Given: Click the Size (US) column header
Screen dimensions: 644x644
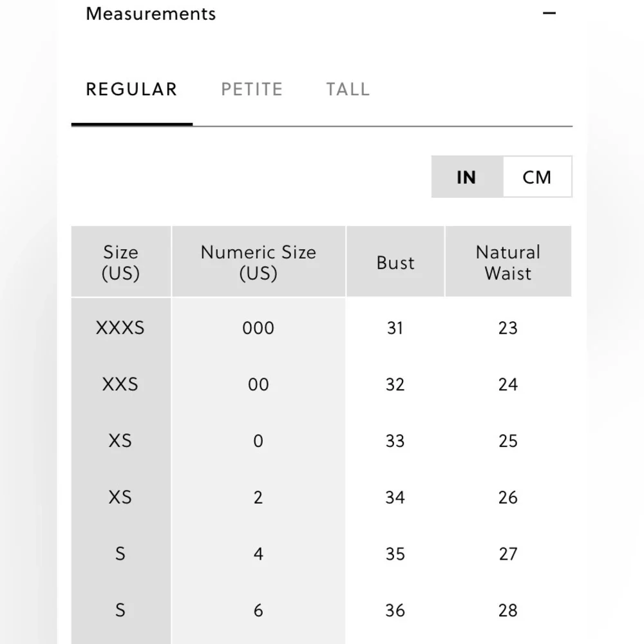Looking at the screenshot, I should [x=121, y=261].
